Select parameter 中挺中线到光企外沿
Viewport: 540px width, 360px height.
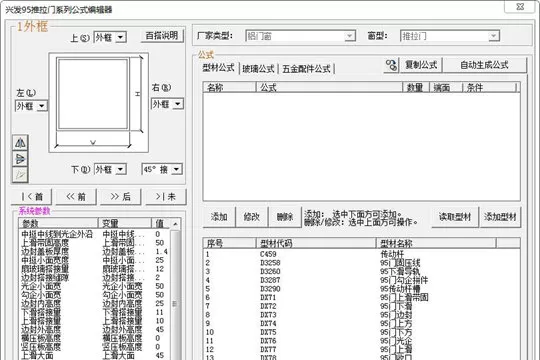[95, 234]
